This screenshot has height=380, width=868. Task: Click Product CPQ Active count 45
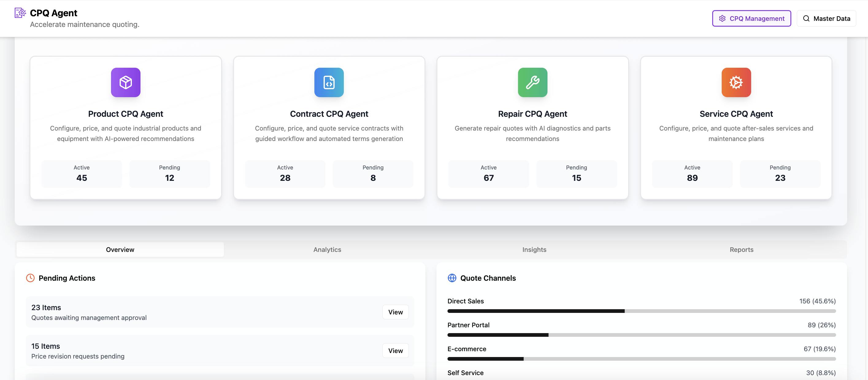[x=82, y=178]
